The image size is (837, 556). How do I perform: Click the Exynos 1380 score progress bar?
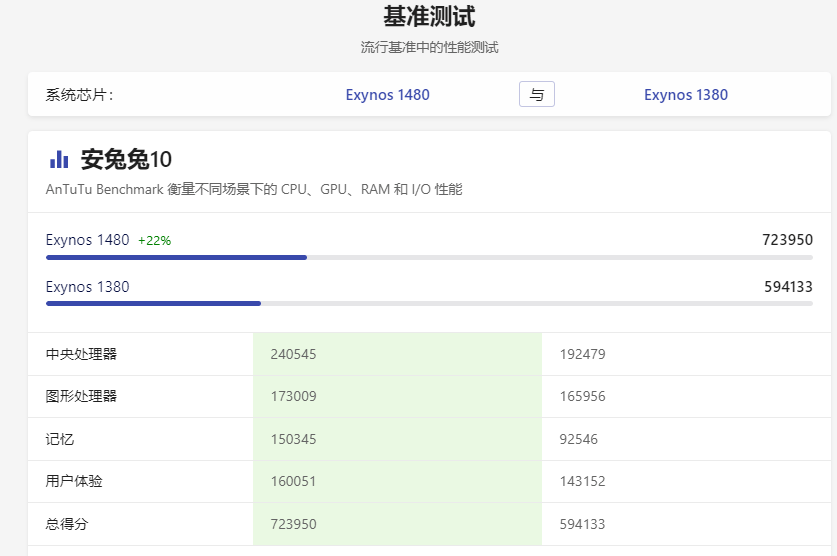point(429,303)
